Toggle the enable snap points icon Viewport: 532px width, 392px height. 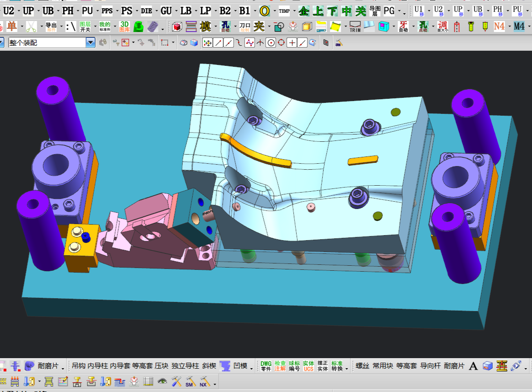point(208,43)
